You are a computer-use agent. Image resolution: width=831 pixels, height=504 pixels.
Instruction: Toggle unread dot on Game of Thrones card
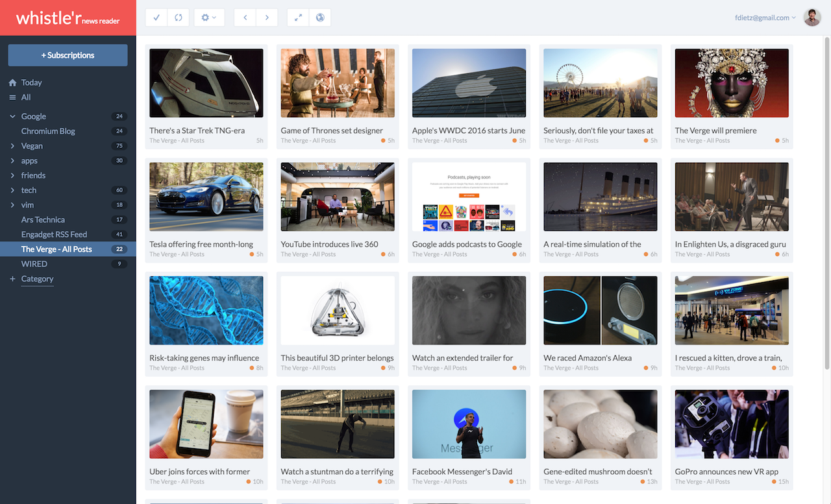click(383, 141)
